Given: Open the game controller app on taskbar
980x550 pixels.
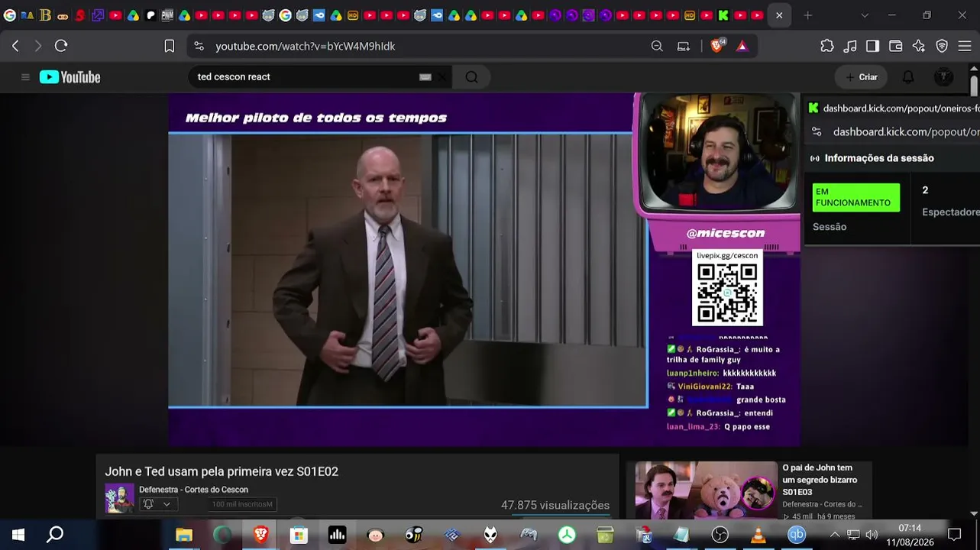Looking at the screenshot, I should [529, 535].
